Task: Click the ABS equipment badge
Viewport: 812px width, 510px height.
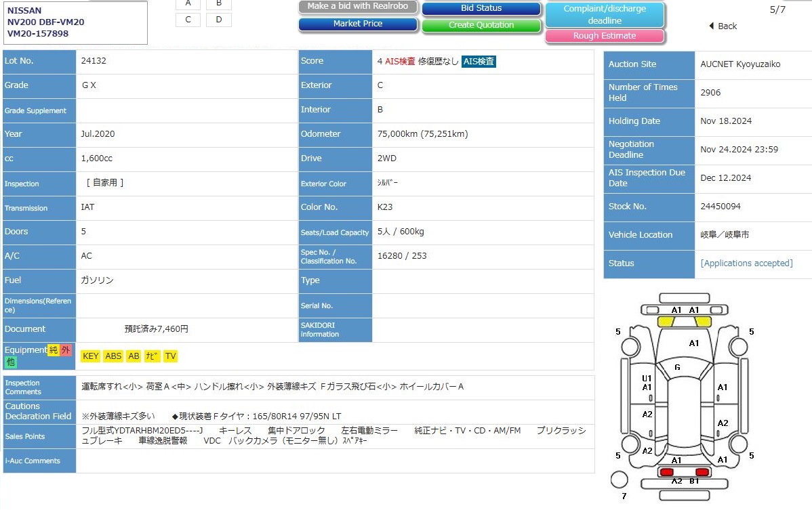Action: tap(113, 356)
